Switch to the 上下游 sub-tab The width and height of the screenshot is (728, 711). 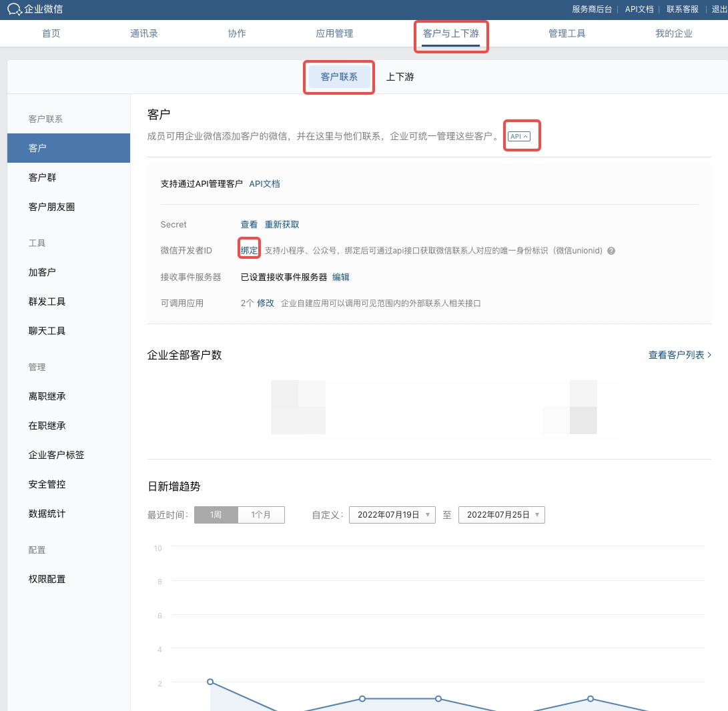click(x=400, y=77)
